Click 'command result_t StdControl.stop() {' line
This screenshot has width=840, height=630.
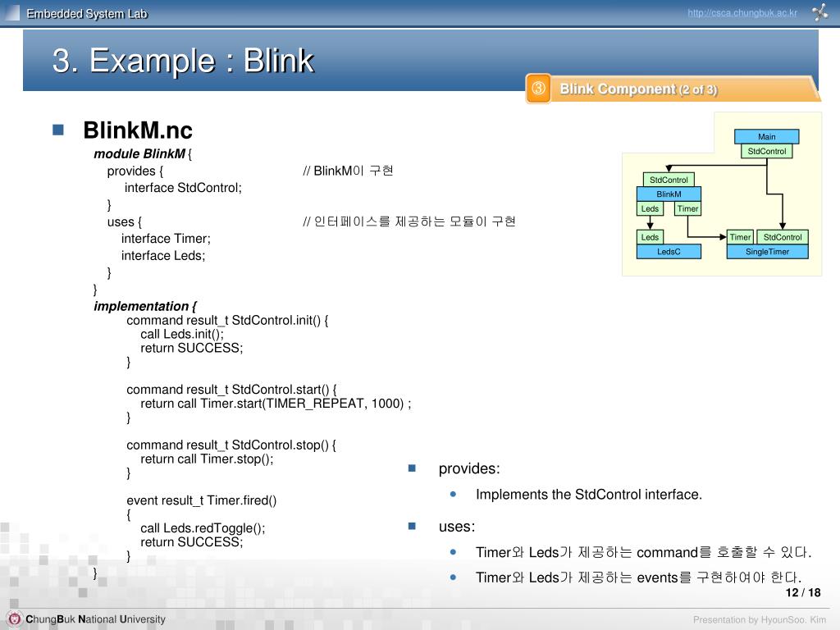pos(231,445)
